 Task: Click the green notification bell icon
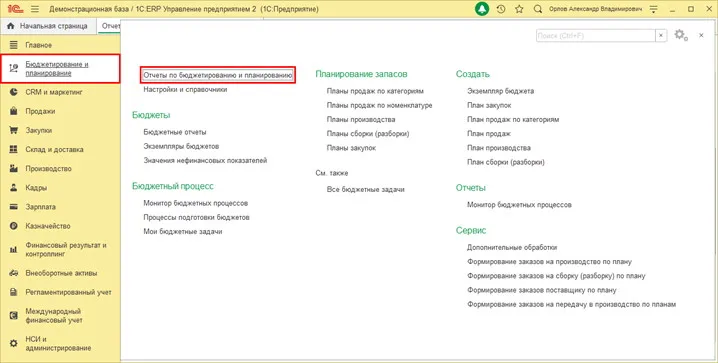point(482,9)
